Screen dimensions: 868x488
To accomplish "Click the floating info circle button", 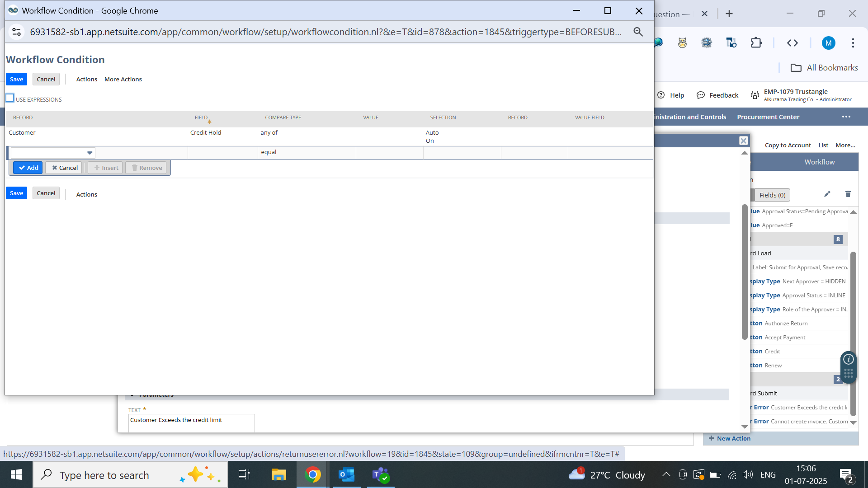I will [848, 360].
